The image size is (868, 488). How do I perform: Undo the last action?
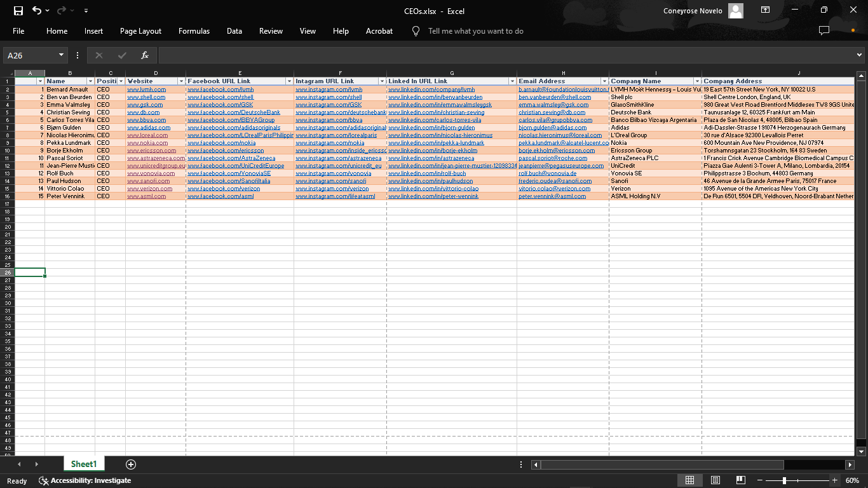point(36,11)
